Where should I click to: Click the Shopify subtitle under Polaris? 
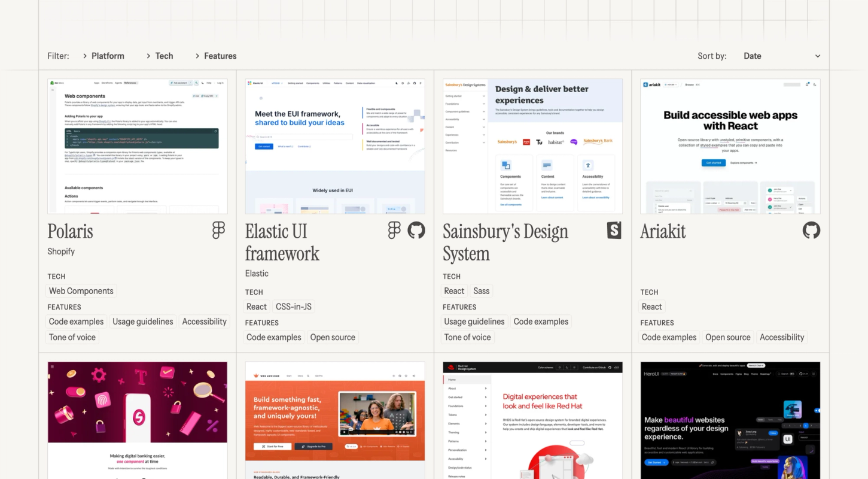pos(61,251)
